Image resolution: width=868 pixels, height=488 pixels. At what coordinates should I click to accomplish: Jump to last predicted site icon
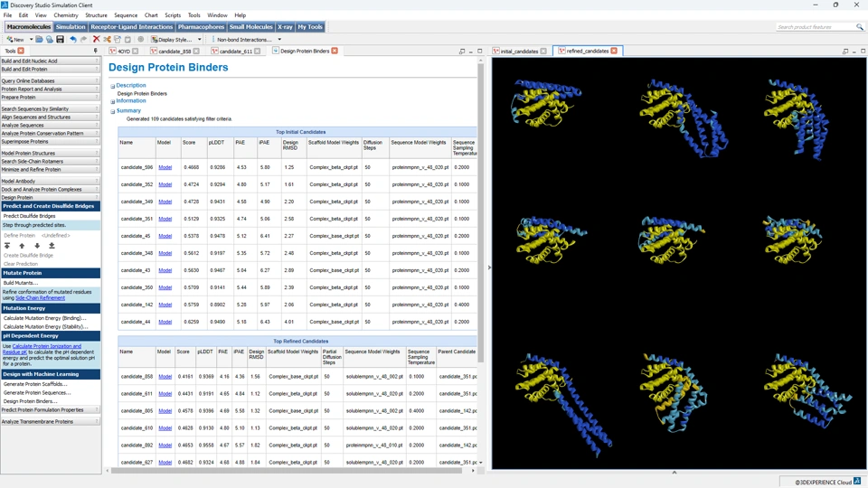(x=52, y=246)
